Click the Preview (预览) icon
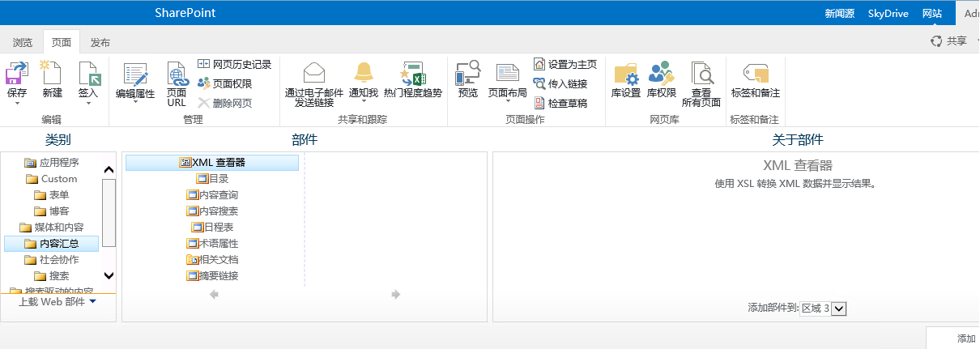Viewport: 980px width, 349px height. point(468,73)
